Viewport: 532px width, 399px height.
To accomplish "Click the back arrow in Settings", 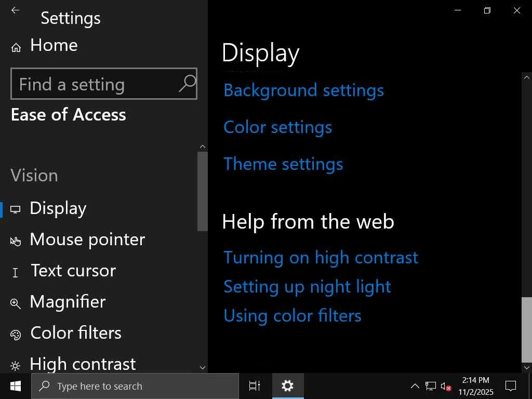I will click(x=16, y=10).
